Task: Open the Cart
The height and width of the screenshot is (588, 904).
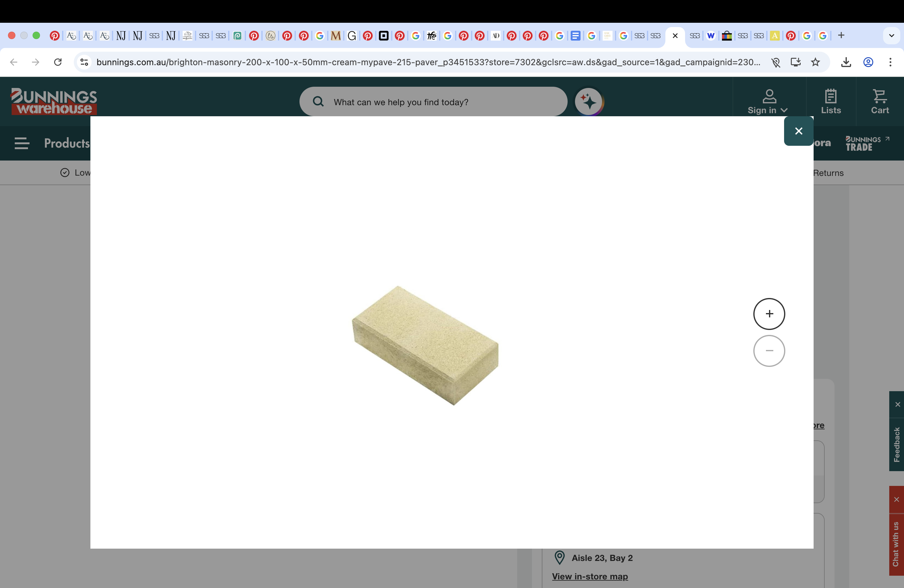Action: click(879, 101)
